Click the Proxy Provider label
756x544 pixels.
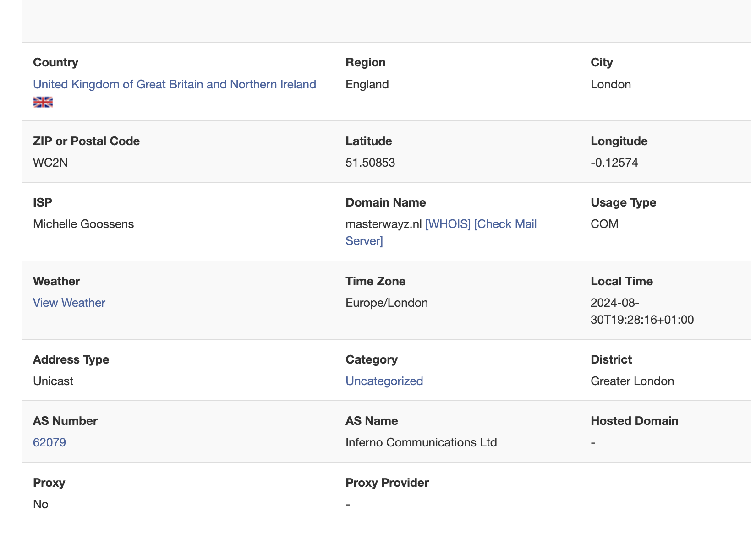(x=387, y=483)
